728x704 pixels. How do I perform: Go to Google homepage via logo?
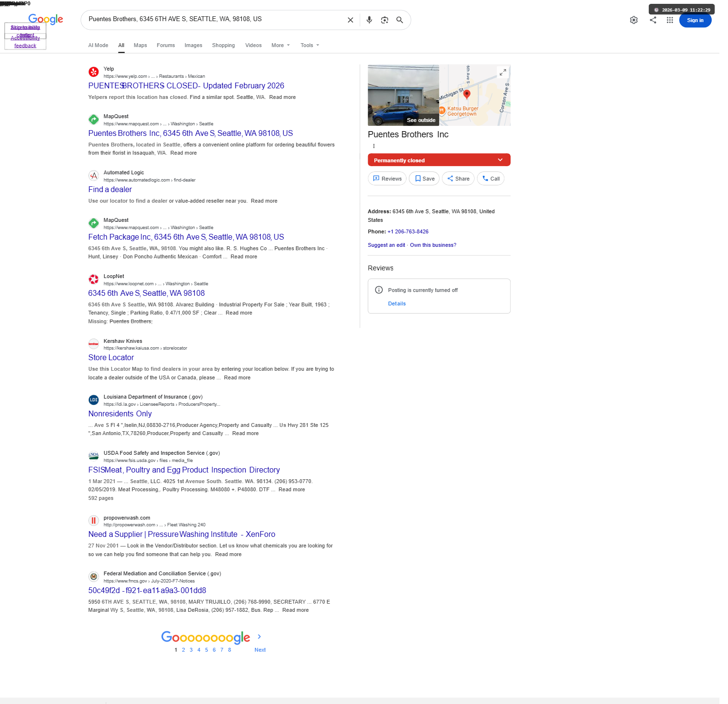46,19
